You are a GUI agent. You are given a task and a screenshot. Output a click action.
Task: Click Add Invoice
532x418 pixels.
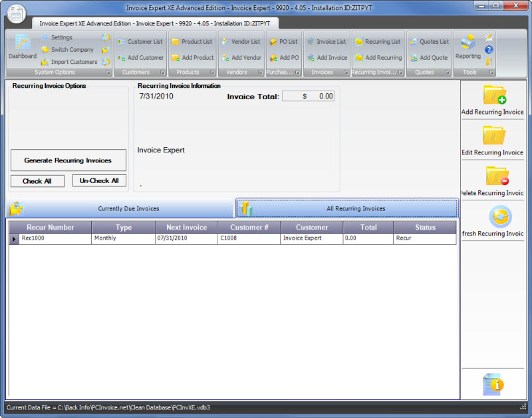(x=327, y=58)
